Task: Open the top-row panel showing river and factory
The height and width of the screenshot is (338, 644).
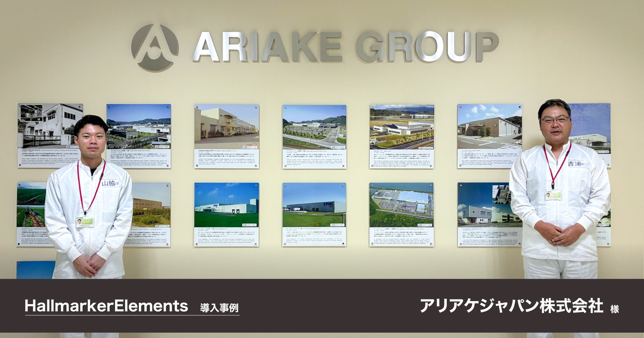Action: [402, 136]
